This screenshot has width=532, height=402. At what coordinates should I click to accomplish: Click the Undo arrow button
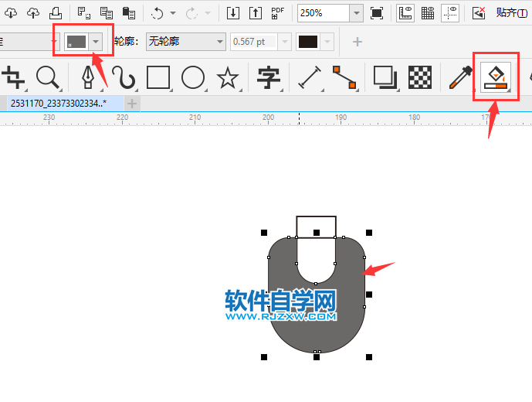point(157,13)
